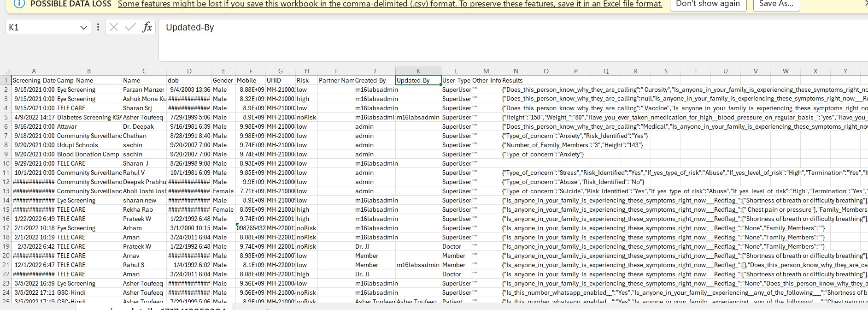
Task: Click the info icon in data loss bar
Action: click(19, 4)
